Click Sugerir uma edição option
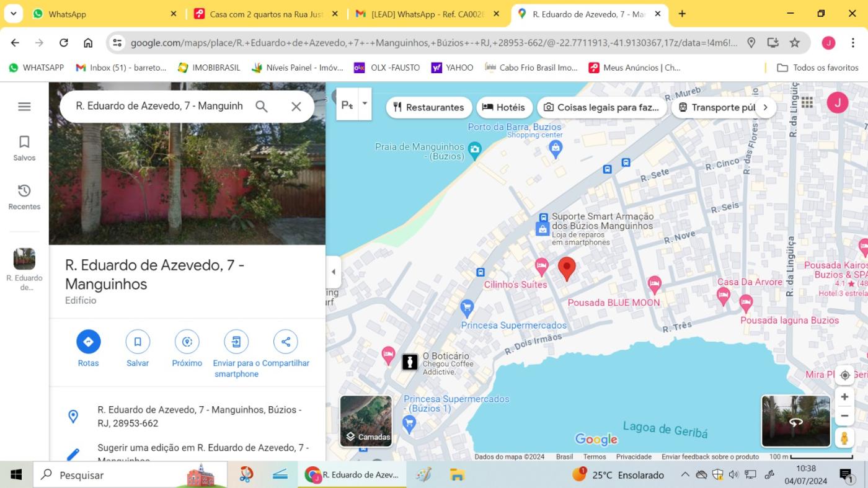The width and height of the screenshot is (868, 488). tap(187, 453)
